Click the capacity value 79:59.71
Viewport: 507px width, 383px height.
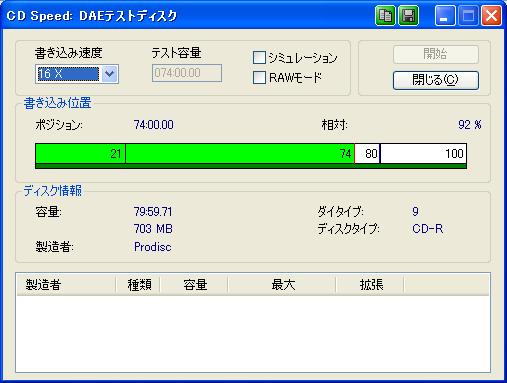tap(153, 212)
